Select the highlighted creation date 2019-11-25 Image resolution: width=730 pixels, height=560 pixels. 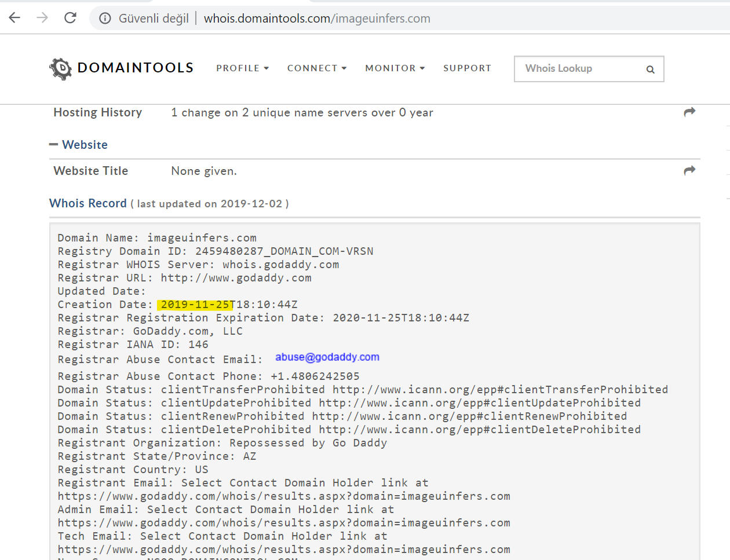coord(196,305)
